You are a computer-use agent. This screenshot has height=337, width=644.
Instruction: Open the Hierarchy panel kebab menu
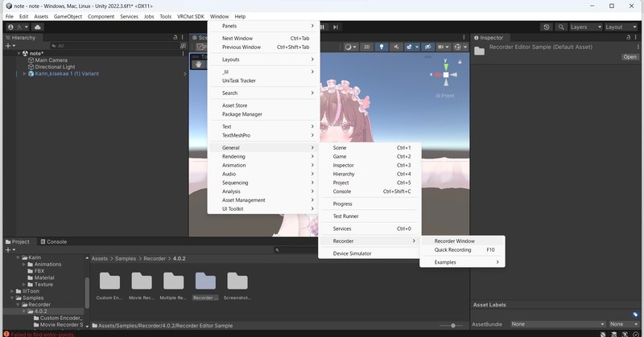(183, 37)
